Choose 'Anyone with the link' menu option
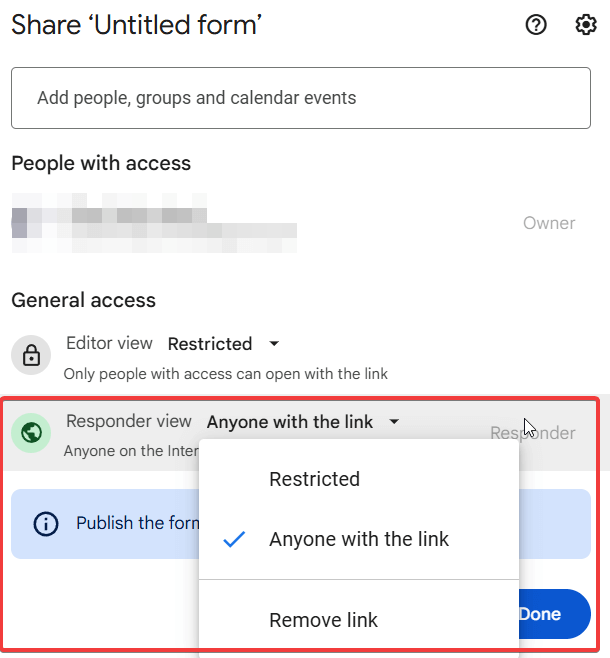The height and width of the screenshot is (658, 610). 359,540
